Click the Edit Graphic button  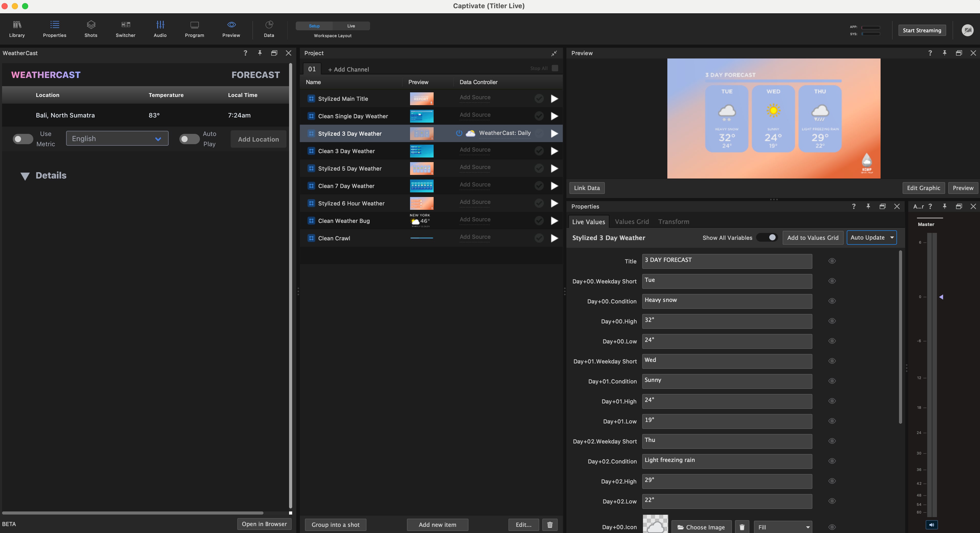923,188
